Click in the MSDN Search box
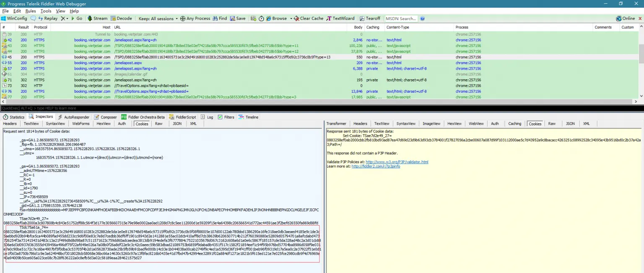This screenshot has width=644, height=273. pyautogui.click(x=401, y=18)
